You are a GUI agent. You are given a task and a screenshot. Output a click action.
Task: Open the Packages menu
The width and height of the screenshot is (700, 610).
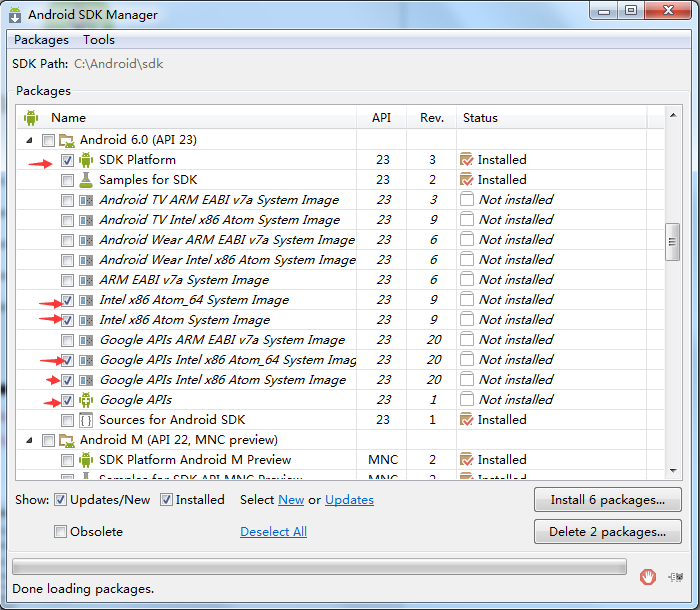point(41,40)
